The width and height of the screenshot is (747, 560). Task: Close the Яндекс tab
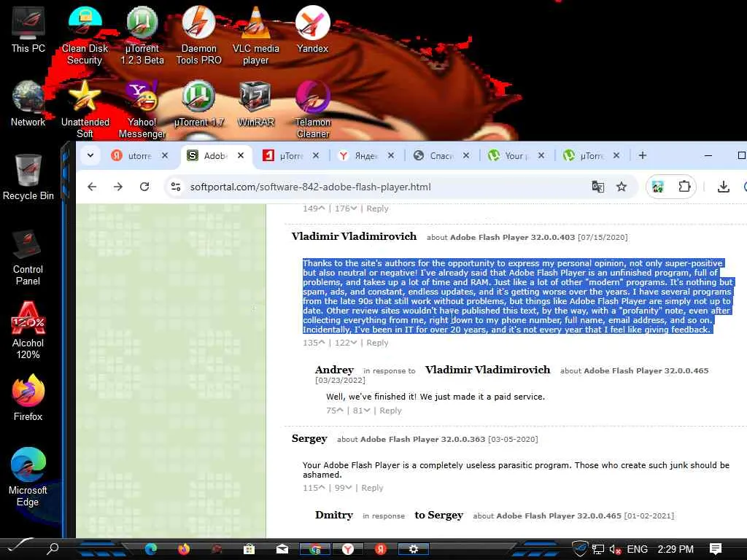coord(391,156)
